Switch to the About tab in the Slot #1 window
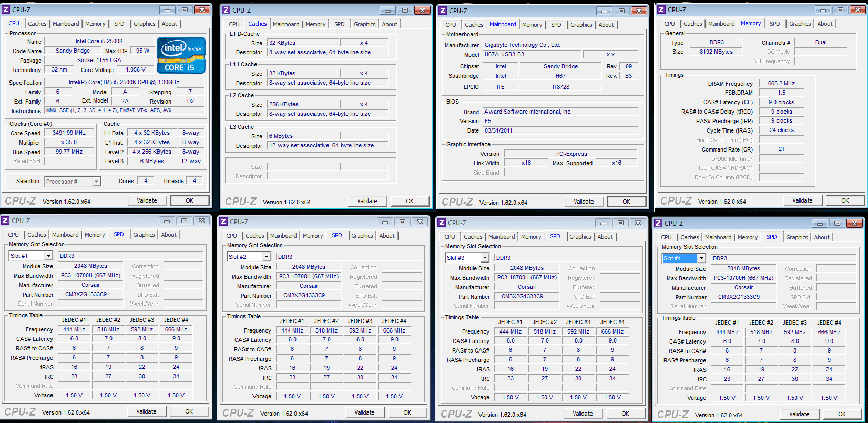The height and width of the screenshot is (423, 868). pyautogui.click(x=169, y=235)
